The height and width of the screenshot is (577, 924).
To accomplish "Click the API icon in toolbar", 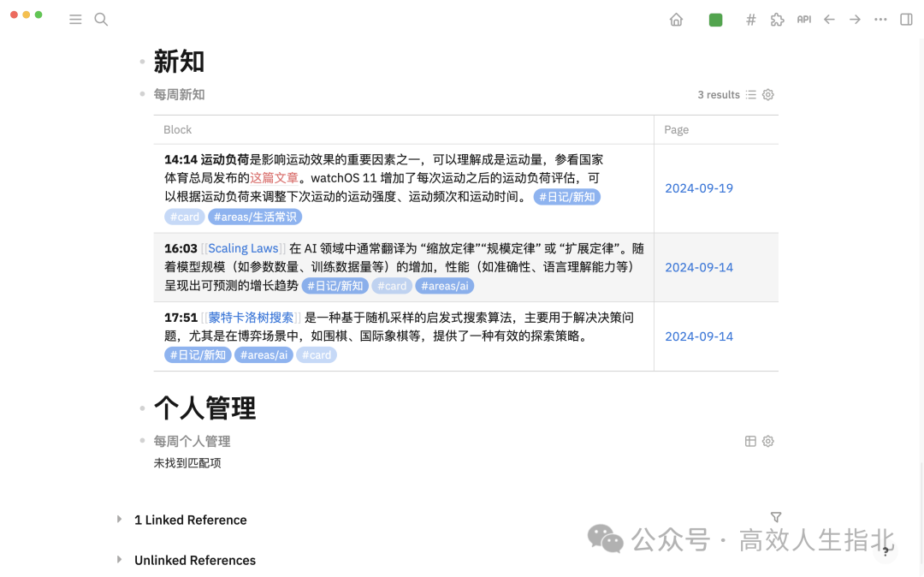I will point(803,19).
